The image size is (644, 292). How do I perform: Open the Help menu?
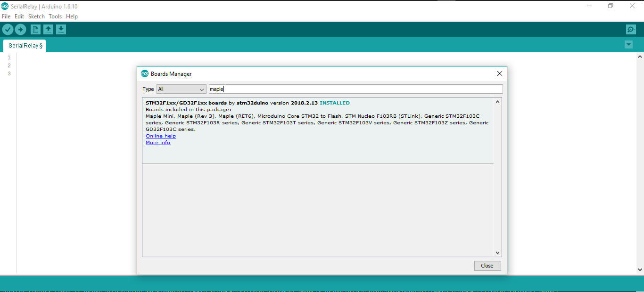[72, 16]
